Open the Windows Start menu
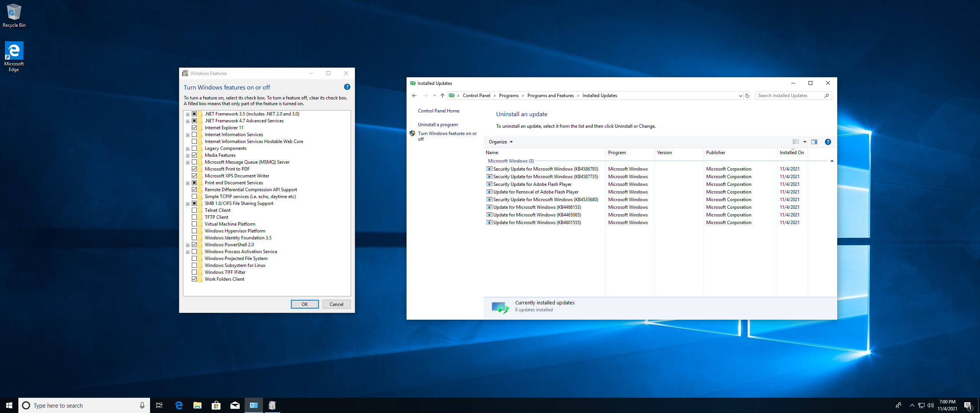The image size is (980, 413). click(9, 405)
